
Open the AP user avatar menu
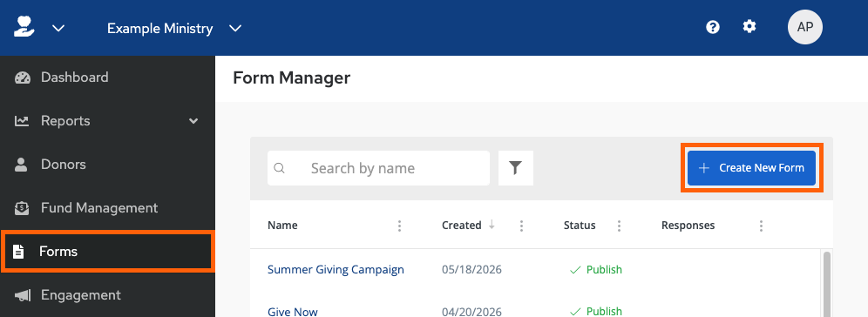point(805,26)
